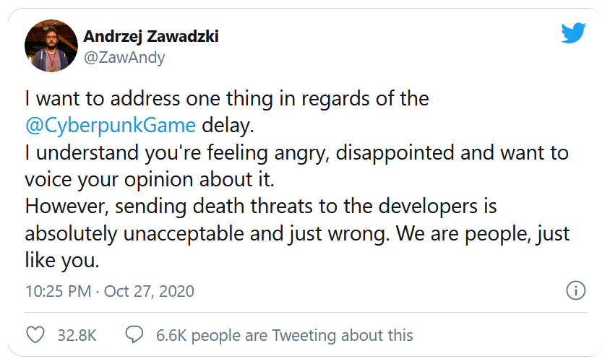The width and height of the screenshot is (610, 364).
Task: Click the @ZawAndy handle
Action: [124, 58]
